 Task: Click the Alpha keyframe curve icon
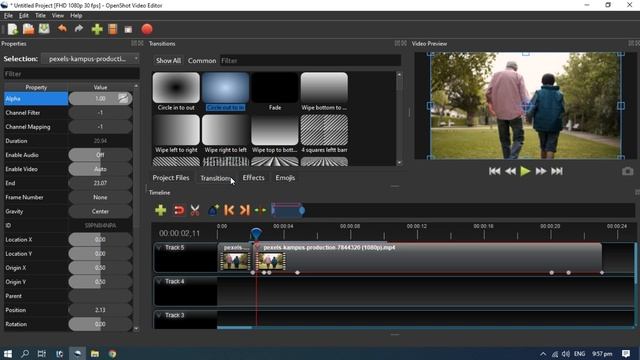pos(123,98)
